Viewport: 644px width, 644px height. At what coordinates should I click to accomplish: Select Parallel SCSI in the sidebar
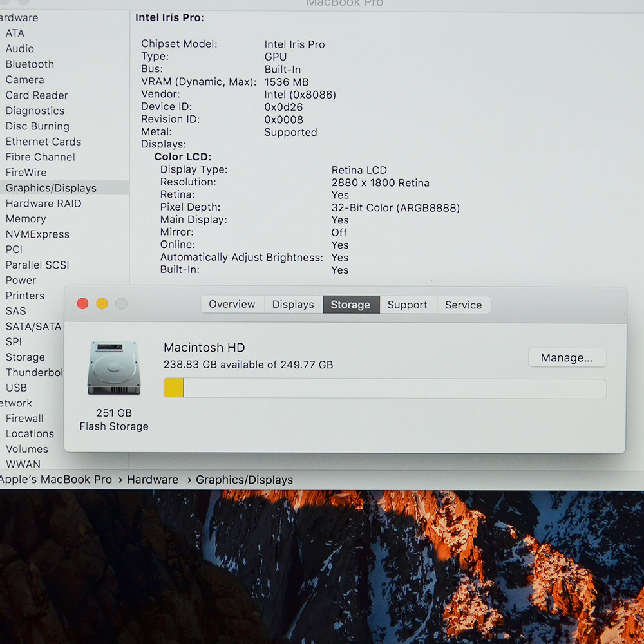coord(37,265)
